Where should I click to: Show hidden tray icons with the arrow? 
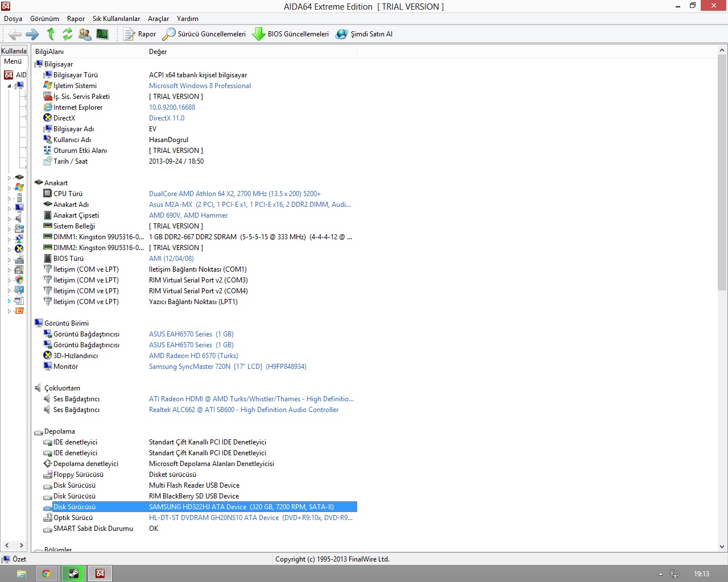[660, 574]
